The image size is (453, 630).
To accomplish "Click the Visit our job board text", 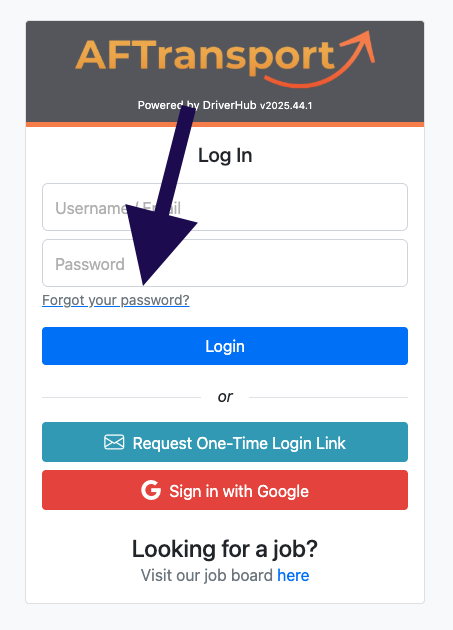I will 207,575.
